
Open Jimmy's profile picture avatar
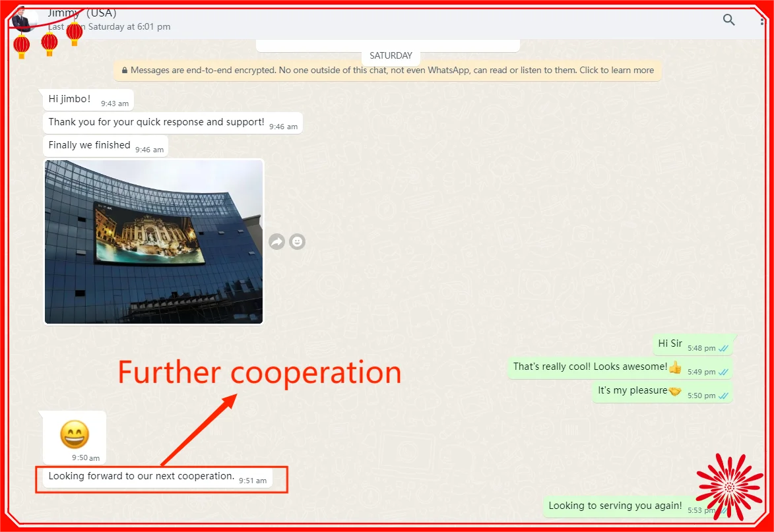tap(25, 20)
